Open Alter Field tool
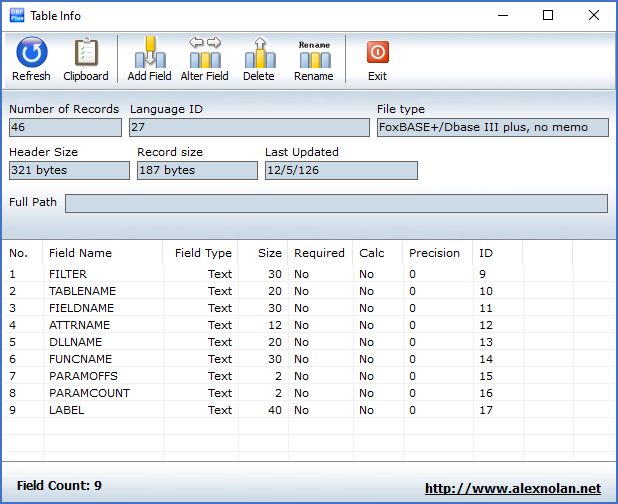Viewport: 618px width, 504px height. [205, 52]
